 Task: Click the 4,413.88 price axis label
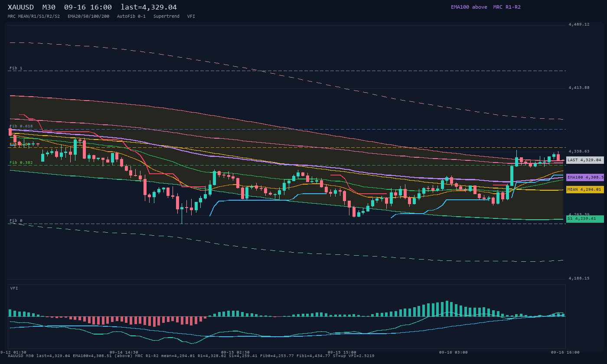579,88
